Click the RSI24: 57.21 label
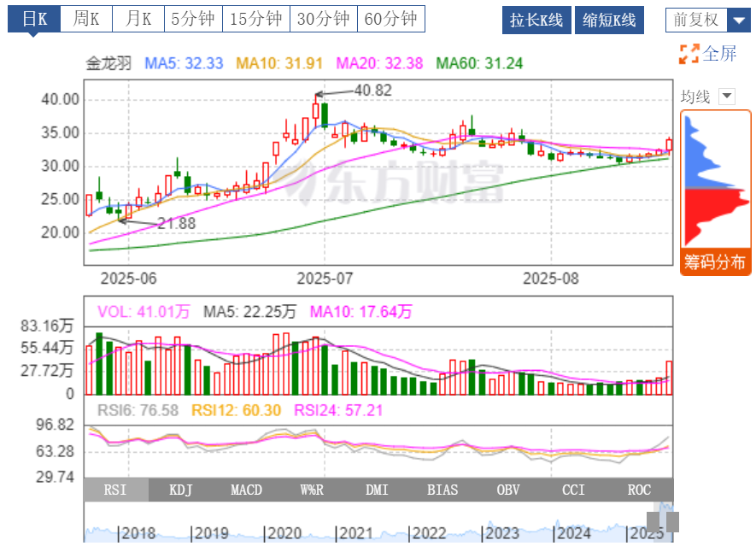The width and height of the screenshot is (756, 546). pyautogui.click(x=338, y=410)
